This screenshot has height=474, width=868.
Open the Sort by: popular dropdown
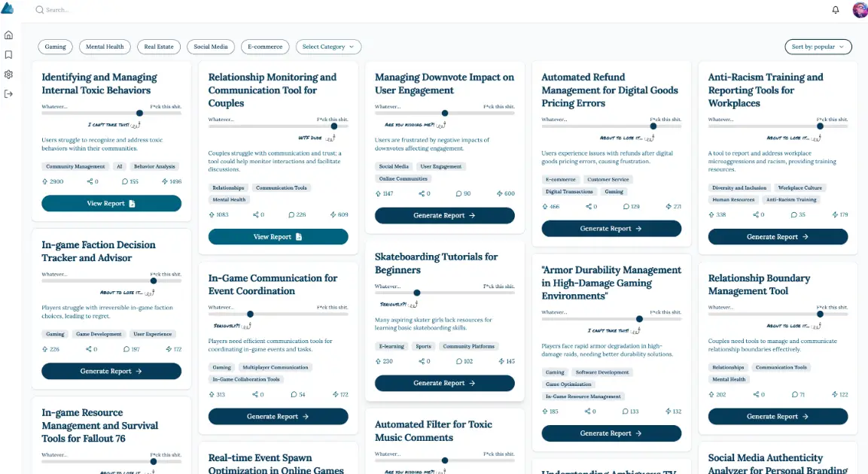(x=818, y=47)
